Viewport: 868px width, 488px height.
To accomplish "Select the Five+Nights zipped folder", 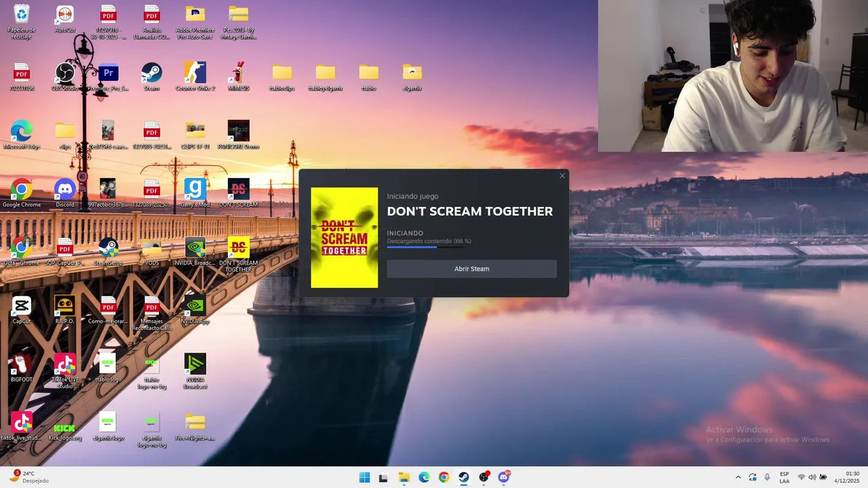I will 195,427.
